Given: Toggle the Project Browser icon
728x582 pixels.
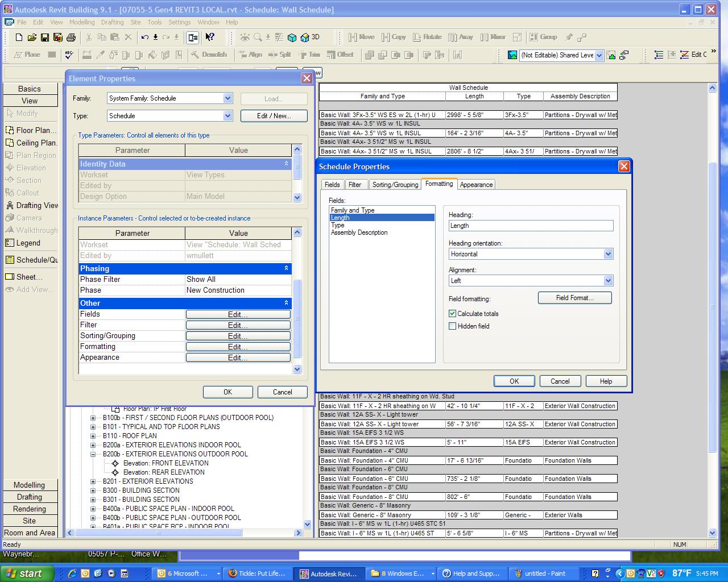Looking at the screenshot, I should coord(193,38).
